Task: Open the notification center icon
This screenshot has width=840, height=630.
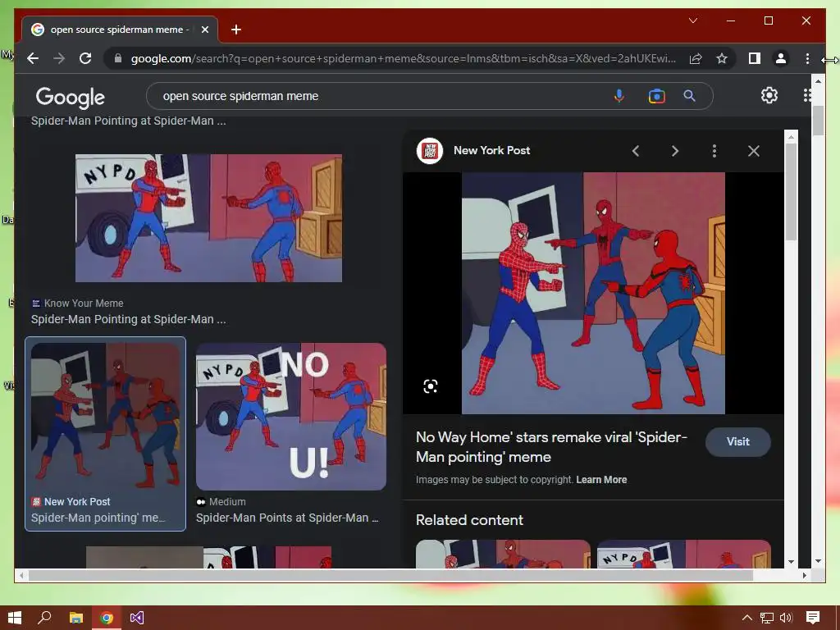Action: click(813, 618)
